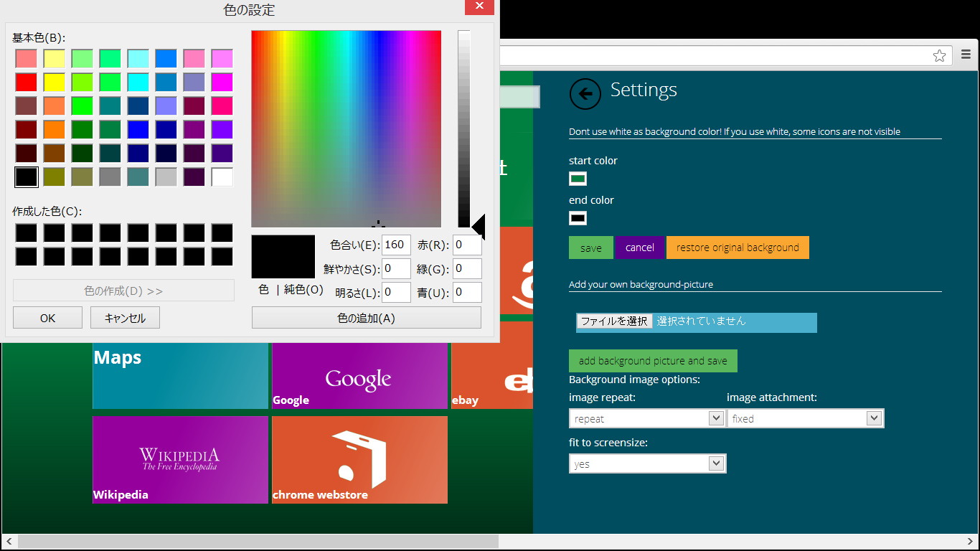Open the image repeat dropdown

click(x=647, y=418)
